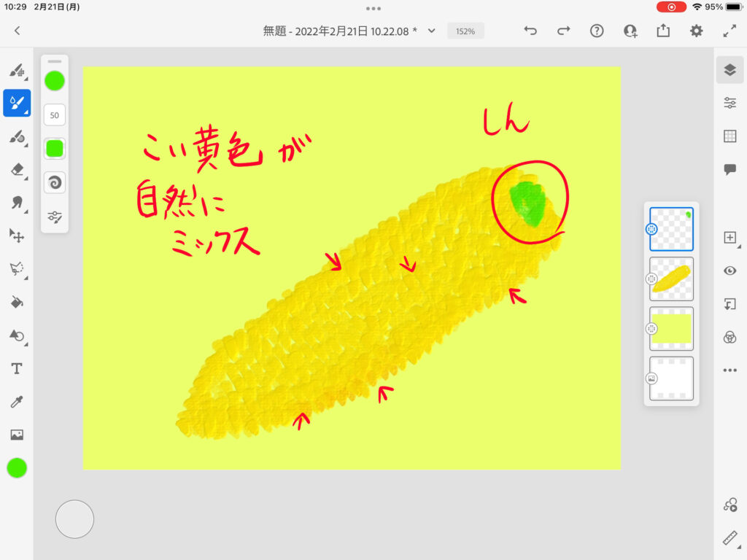Screen dimensions: 747x560
Task: Open the 152% zoom level menu
Action: click(x=465, y=31)
